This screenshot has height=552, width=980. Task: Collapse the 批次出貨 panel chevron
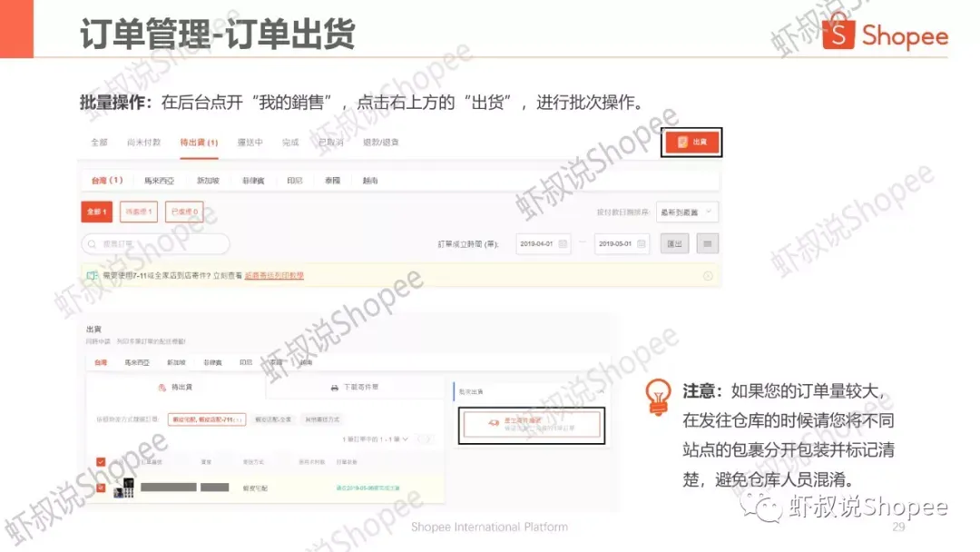click(601, 392)
